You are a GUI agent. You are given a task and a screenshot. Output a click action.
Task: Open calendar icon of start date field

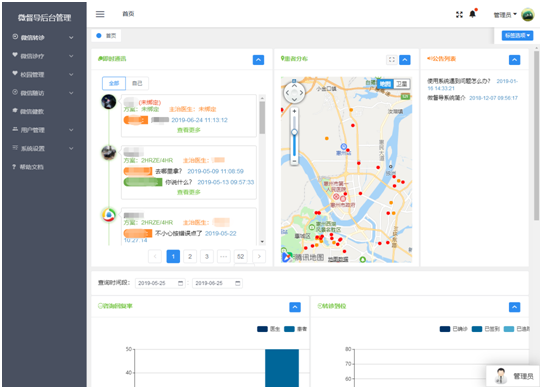point(180,283)
